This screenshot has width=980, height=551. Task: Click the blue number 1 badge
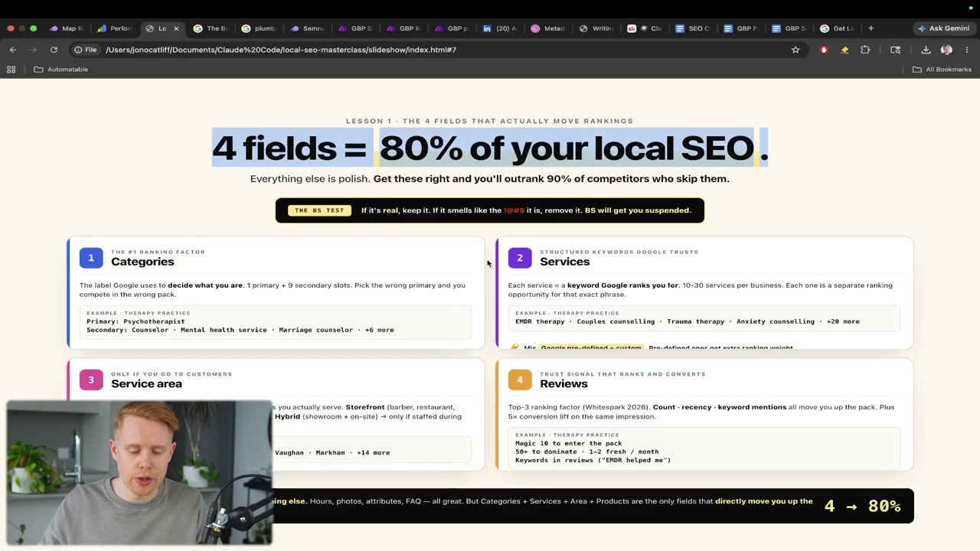coord(91,258)
